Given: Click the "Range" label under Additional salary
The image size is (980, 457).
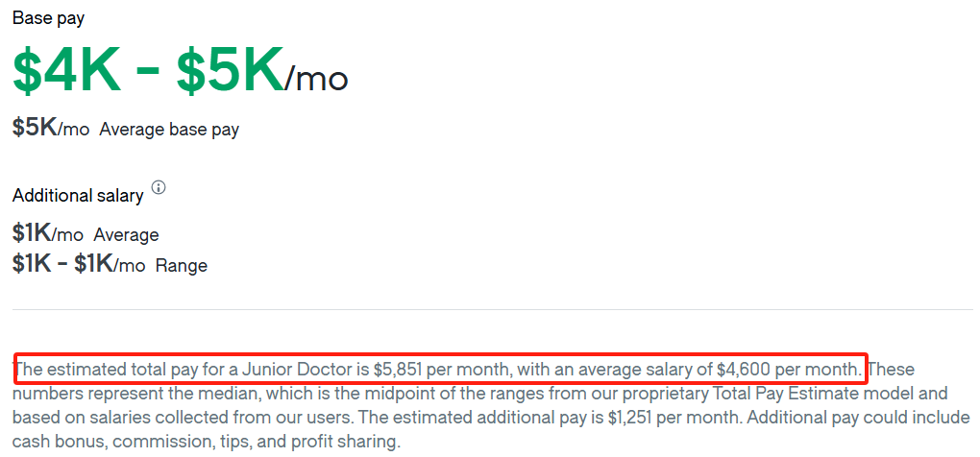Looking at the screenshot, I should tap(182, 265).
